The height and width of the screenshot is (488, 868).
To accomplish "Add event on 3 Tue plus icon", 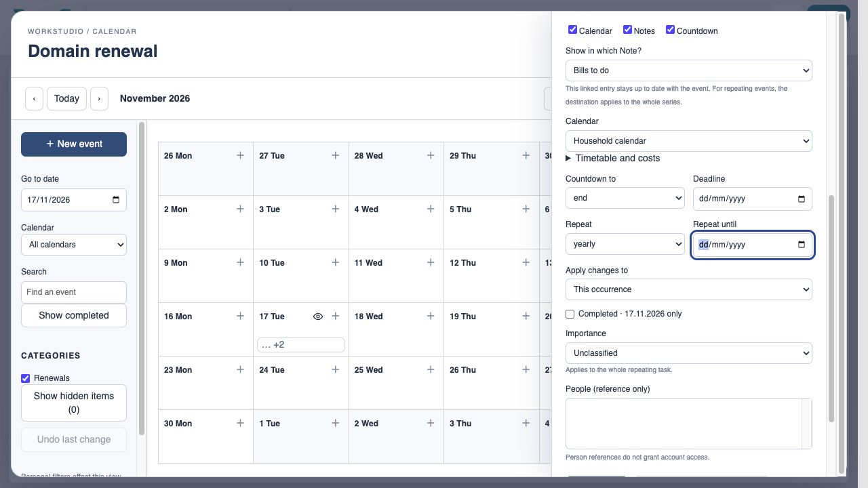I will [x=335, y=209].
